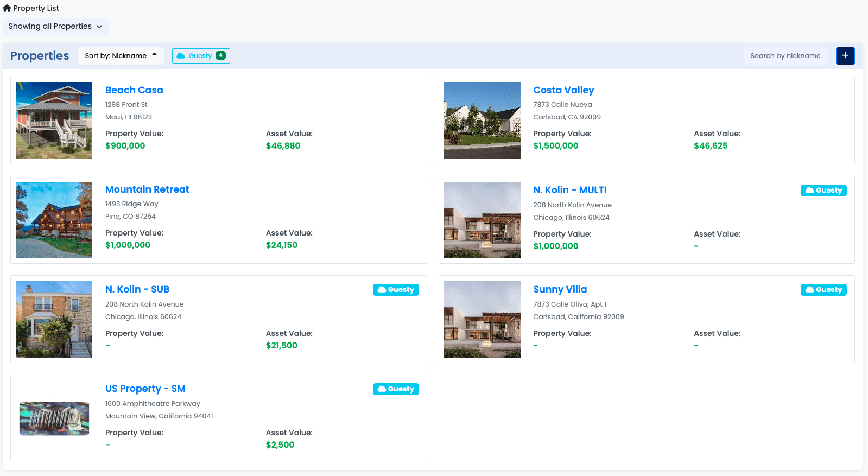This screenshot has height=476, width=868.
Task: Open the Showing all Properties dropdown
Action: click(x=56, y=26)
